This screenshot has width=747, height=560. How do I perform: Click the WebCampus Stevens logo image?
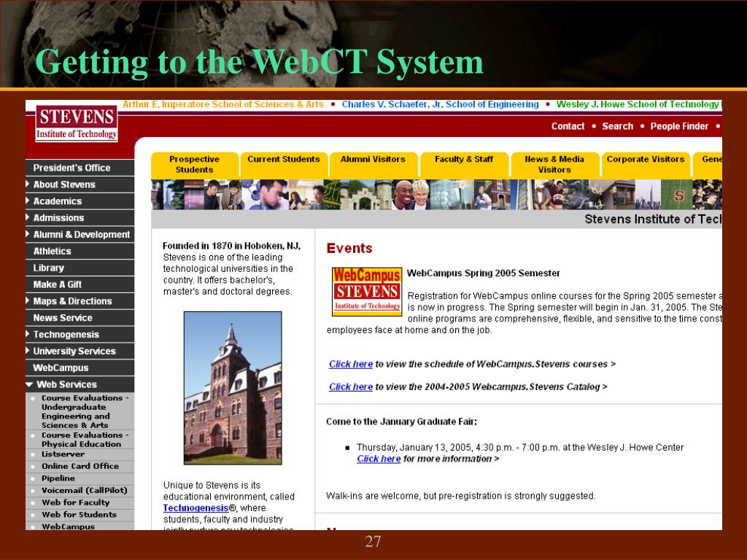pos(367,292)
